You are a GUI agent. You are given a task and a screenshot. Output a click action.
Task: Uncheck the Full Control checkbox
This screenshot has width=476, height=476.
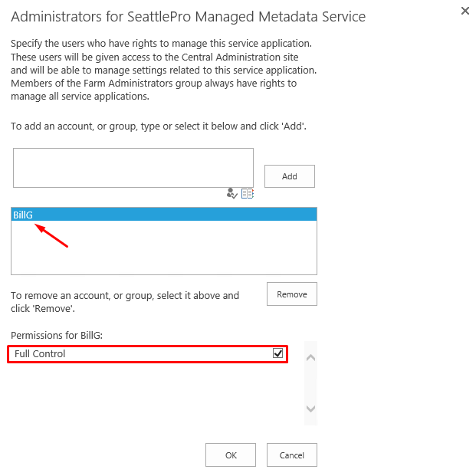277,353
